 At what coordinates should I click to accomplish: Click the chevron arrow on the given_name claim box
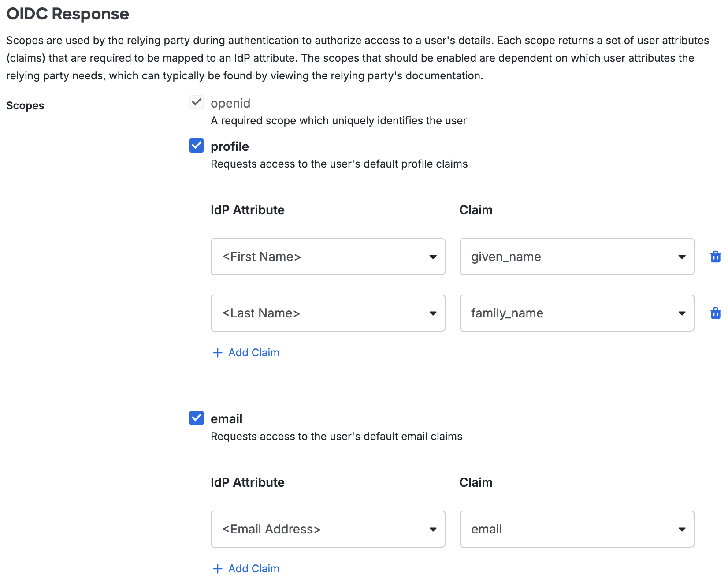pyautogui.click(x=682, y=257)
